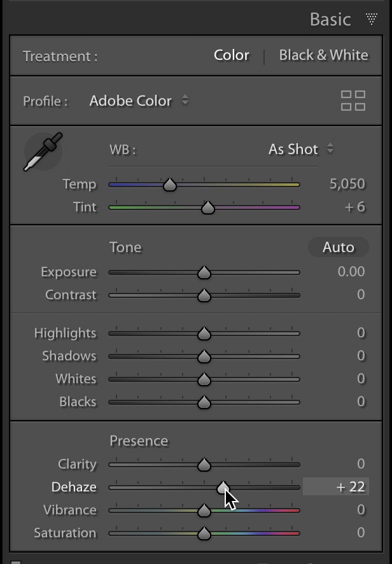
Task: Click the Shadows slider handle
Action: pos(204,356)
